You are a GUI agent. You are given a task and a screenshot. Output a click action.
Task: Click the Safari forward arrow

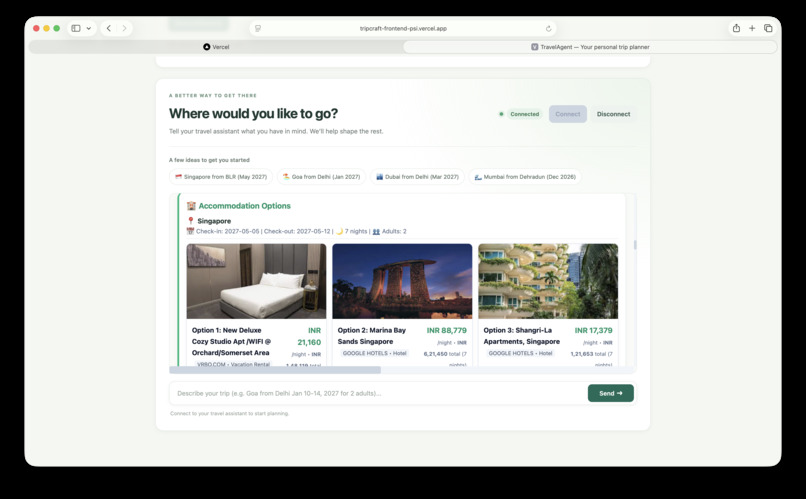pyautogui.click(x=124, y=28)
